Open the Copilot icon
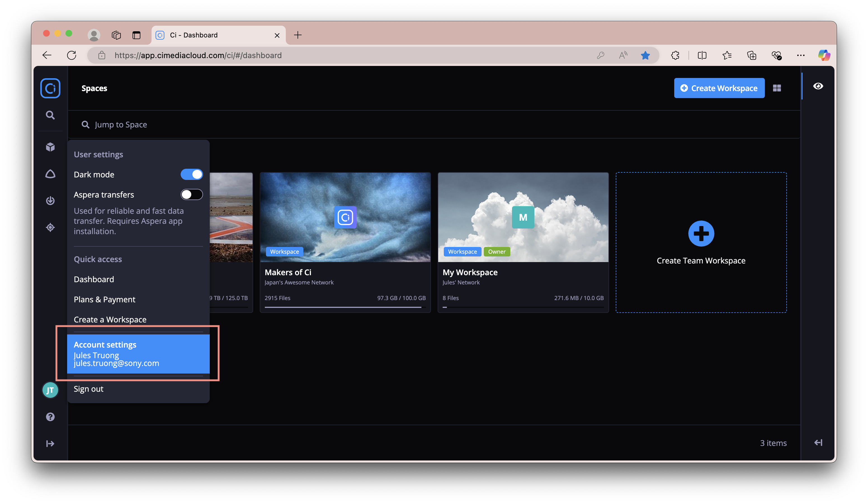Viewport: 868px width, 504px height. coord(824,55)
